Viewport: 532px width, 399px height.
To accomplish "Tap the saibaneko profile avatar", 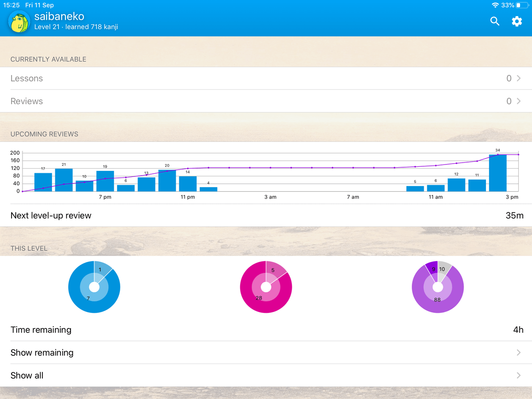I will pos(19,22).
